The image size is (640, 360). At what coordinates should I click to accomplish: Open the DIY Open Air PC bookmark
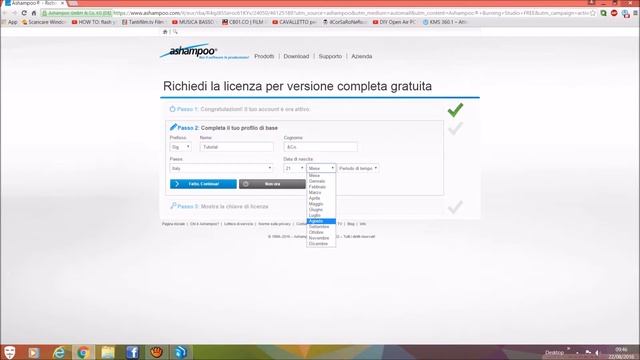click(394, 22)
